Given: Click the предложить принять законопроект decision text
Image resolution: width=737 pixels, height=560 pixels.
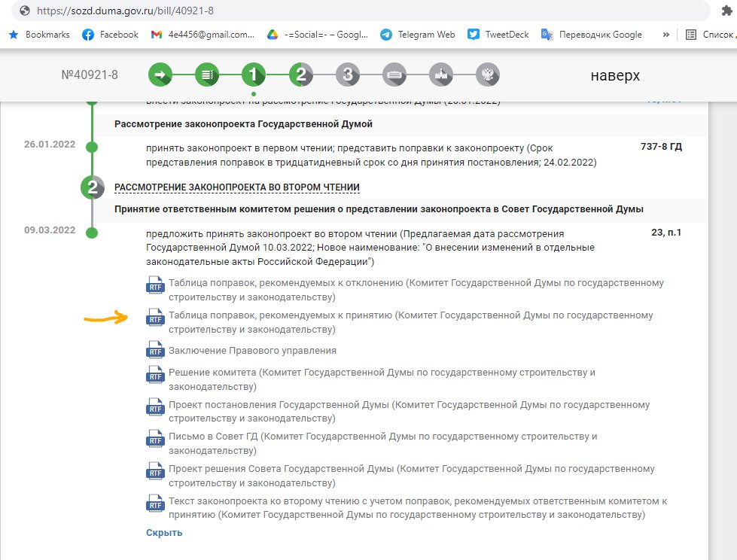Looking at the screenshot, I should pyautogui.click(x=370, y=248).
